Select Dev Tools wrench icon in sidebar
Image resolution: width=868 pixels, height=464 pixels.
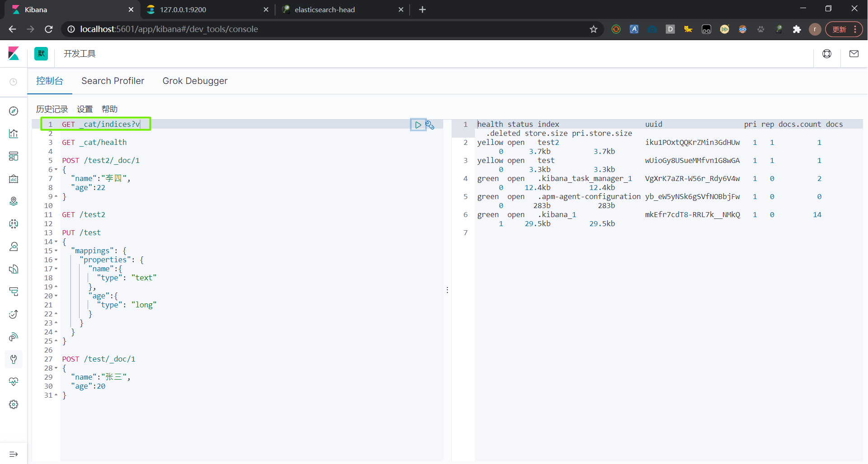pyautogui.click(x=14, y=359)
